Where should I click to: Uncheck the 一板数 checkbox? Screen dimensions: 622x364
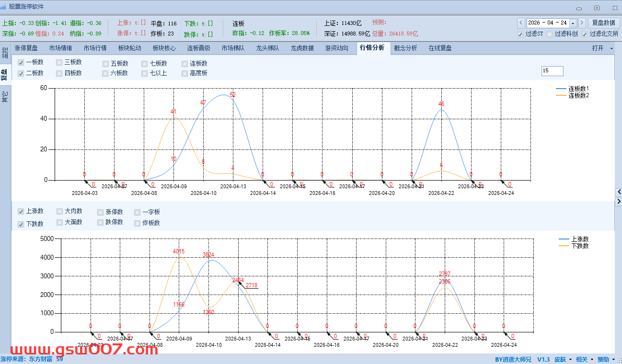[x=21, y=63]
